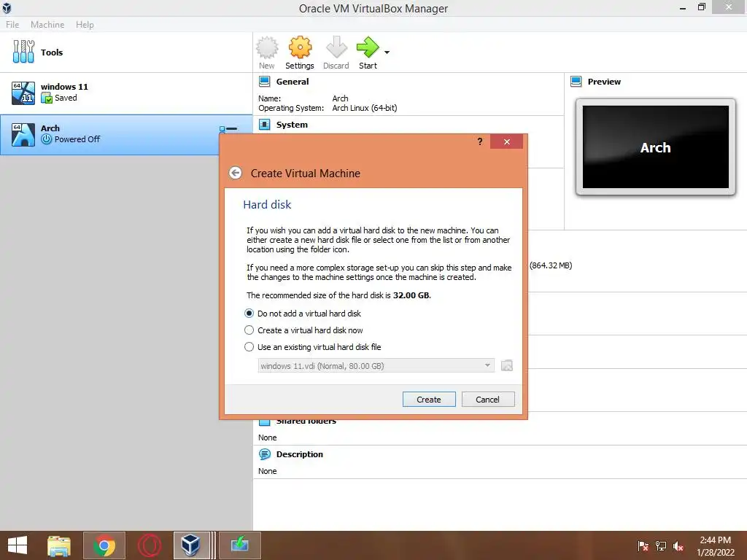Click the download installer taskbar icon
Image resolution: width=747 pixels, height=560 pixels.
[239, 545]
